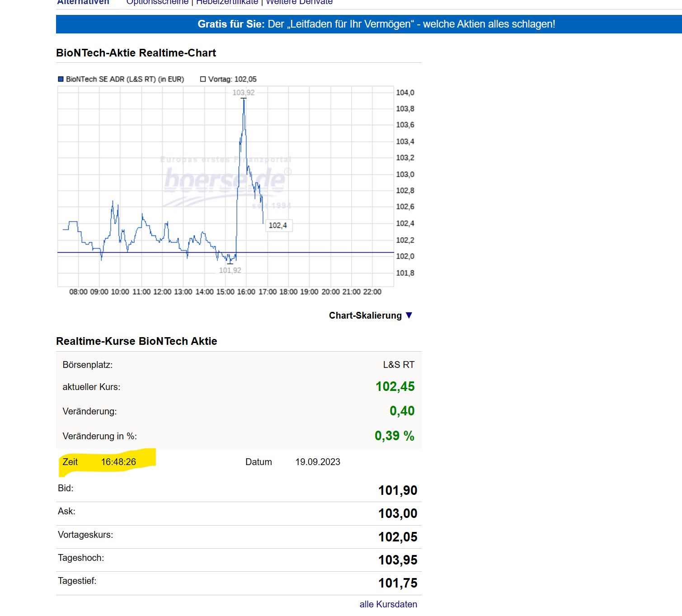Click the 102,4 current price label on chart

coord(278,225)
